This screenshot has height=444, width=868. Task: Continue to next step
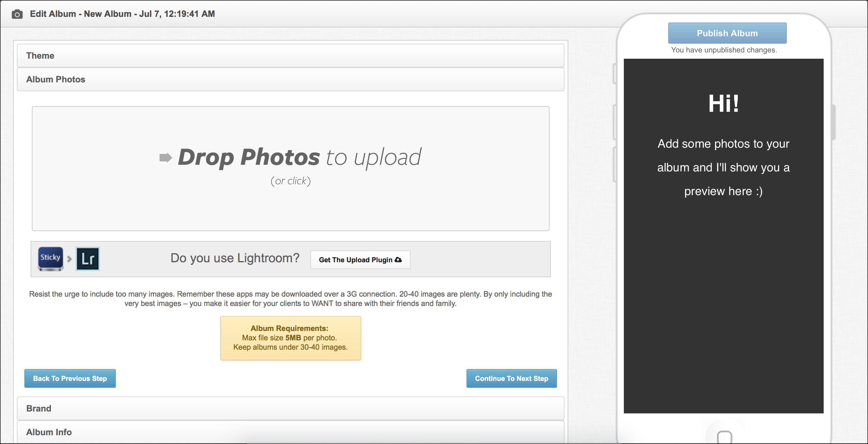coord(511,378)
